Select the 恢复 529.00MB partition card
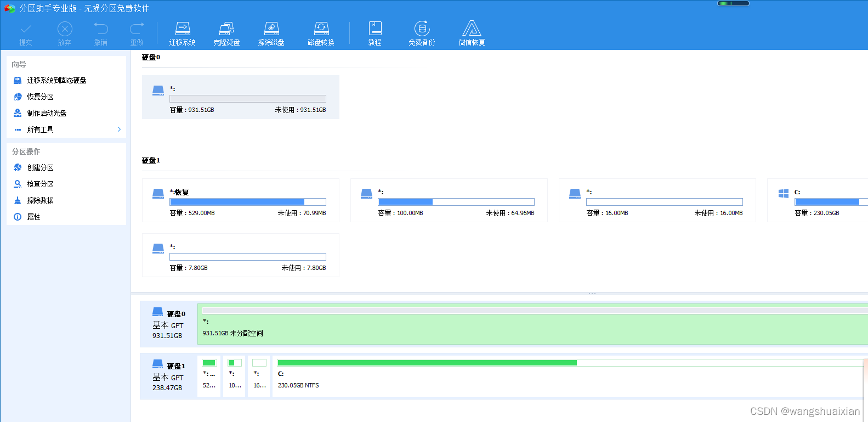The width and height of the screenshot is (868, 422). [x=241, y=200]
